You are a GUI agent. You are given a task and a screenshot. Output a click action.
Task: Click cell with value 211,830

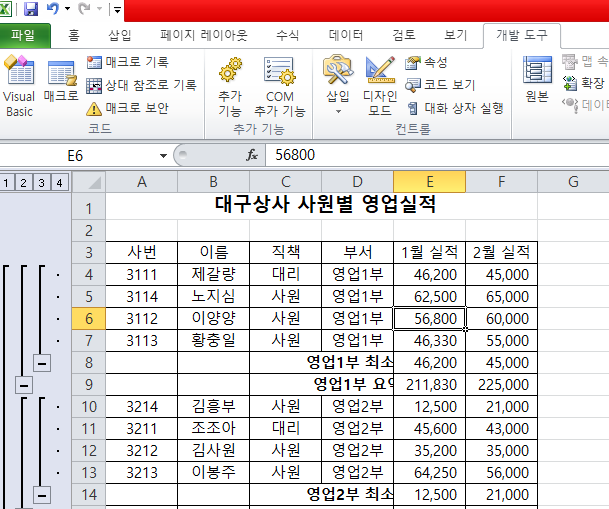(x=429, y=385)
